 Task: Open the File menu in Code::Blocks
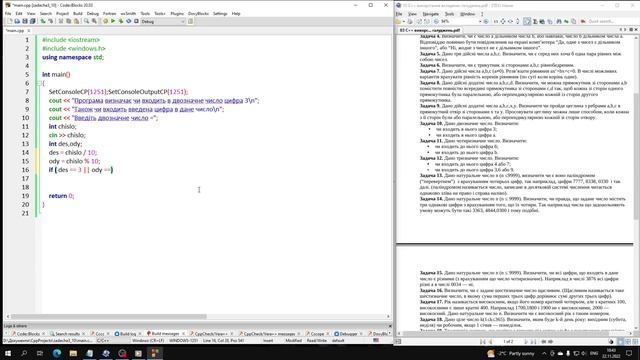(x=8, y=13)
